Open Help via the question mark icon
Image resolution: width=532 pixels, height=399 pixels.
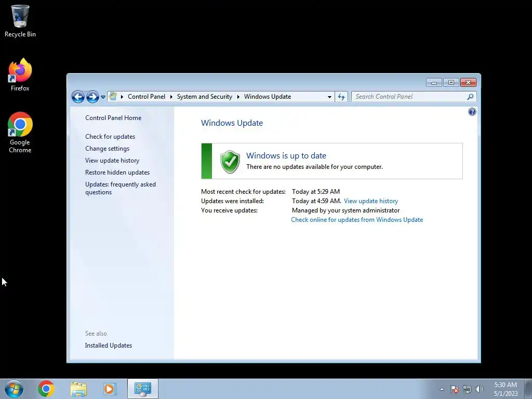(x=472, y=112)
